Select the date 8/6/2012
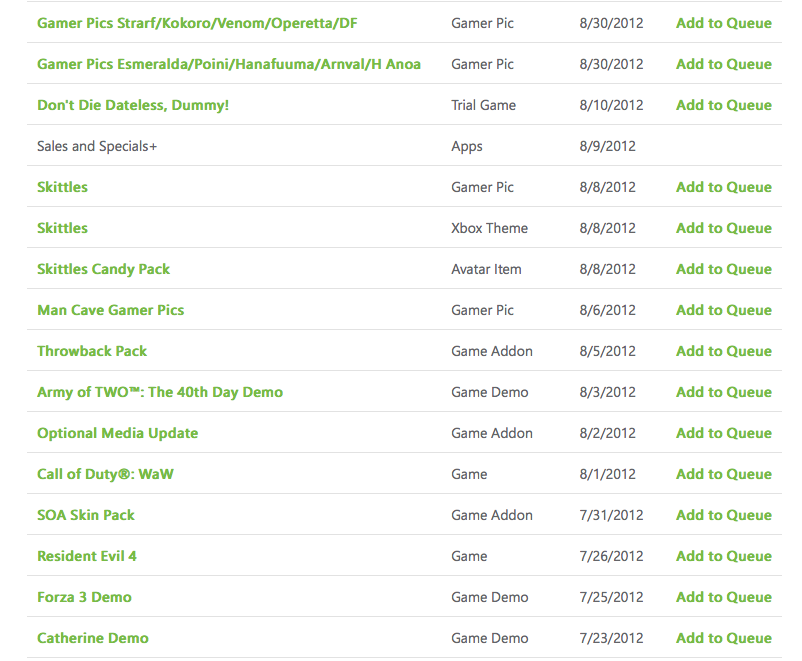This screenshot has height=661, width=802. point(608,310)
